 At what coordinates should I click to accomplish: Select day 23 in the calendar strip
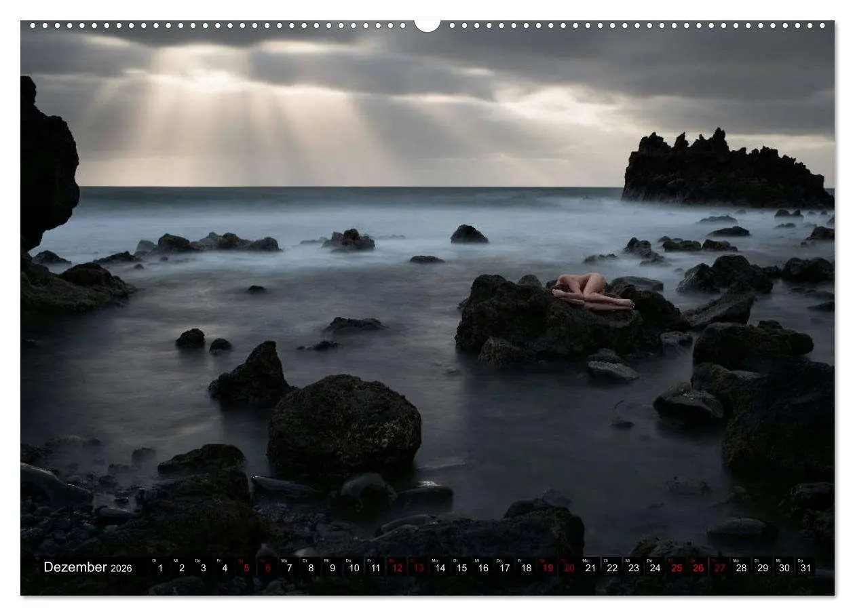coord(634,567)
